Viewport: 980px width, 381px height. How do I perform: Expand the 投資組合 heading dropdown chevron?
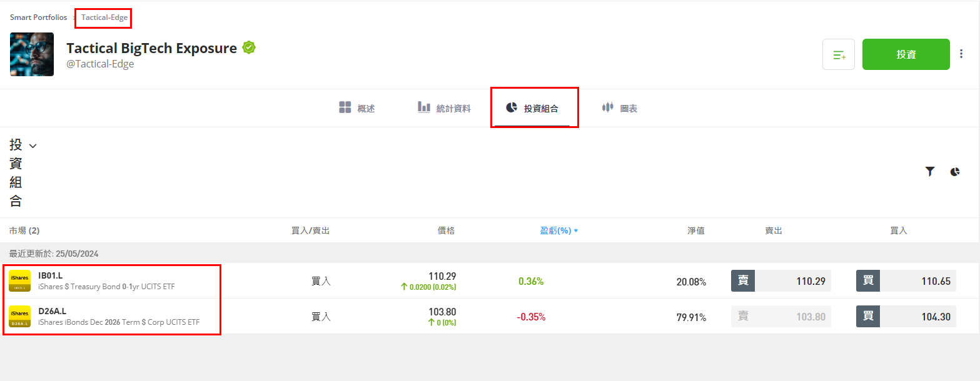[x=33, y=146]
